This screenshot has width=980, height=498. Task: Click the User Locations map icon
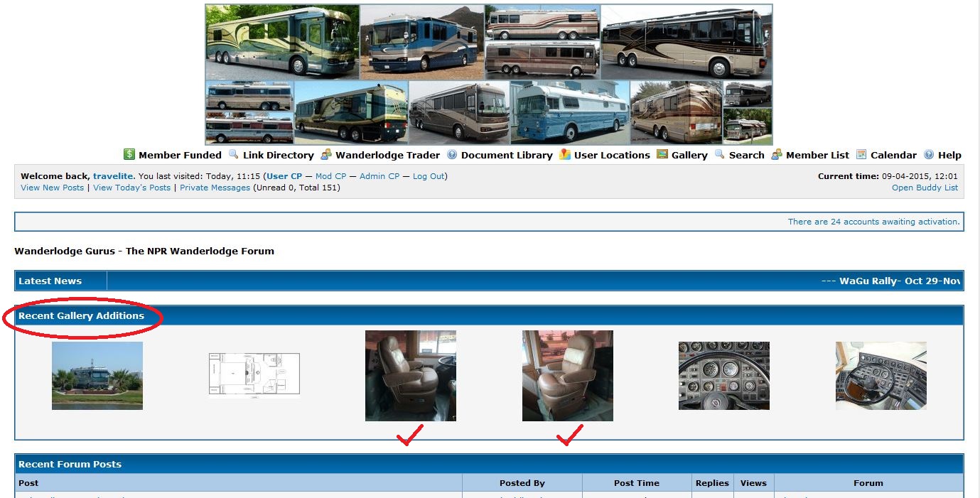pos(565,155)
